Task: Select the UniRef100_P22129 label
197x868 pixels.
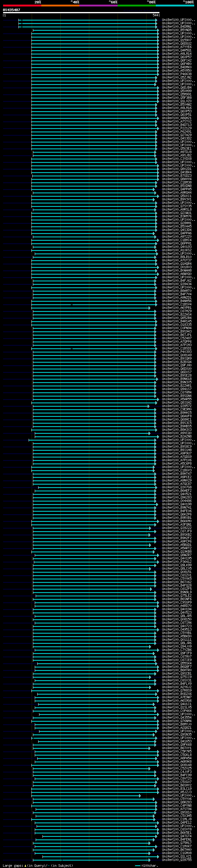Action: coord(176,128)
